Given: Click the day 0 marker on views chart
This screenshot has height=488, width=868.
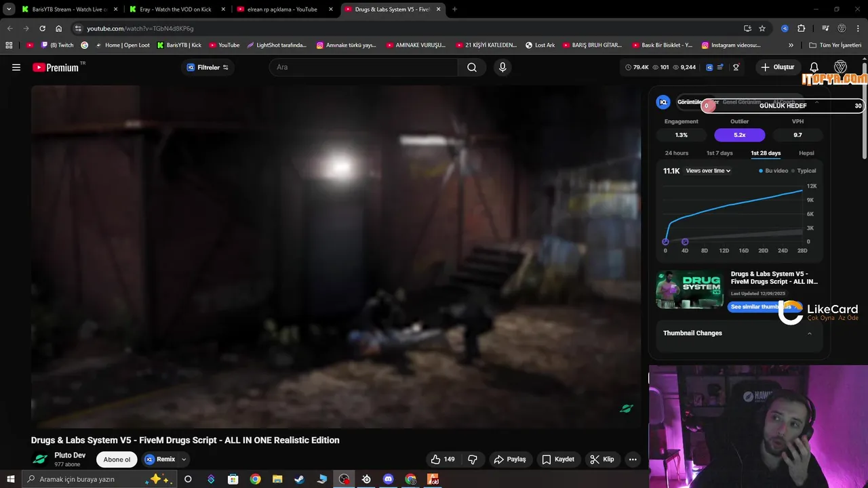Looking at the screenshot, I should [665, 242].
